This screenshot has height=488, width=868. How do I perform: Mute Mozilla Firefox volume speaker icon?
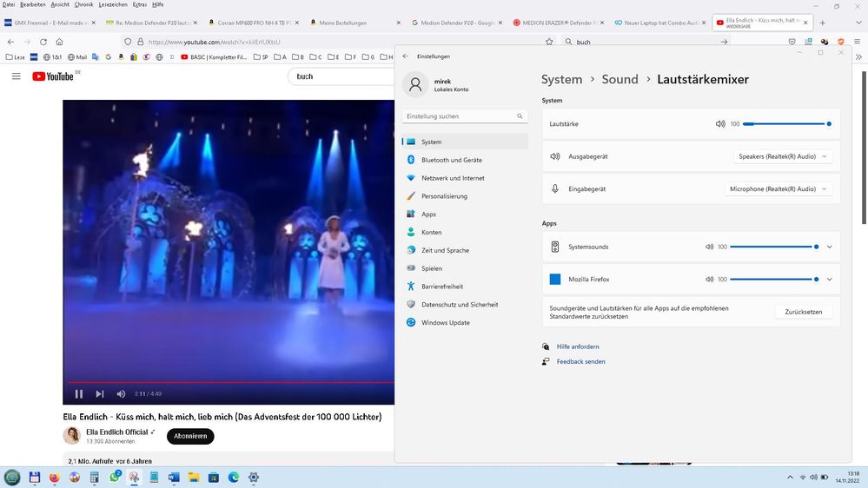[709, 279]
